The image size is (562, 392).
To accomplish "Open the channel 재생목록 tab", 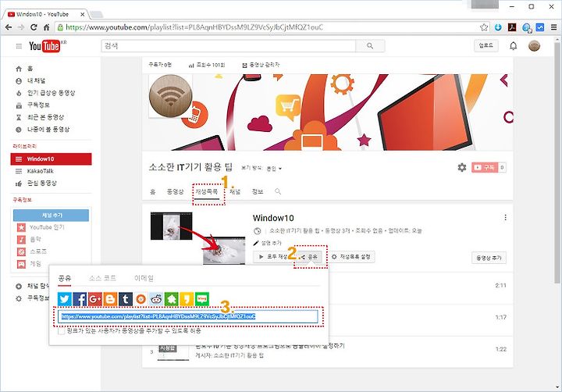I will (x=206, y=191).
